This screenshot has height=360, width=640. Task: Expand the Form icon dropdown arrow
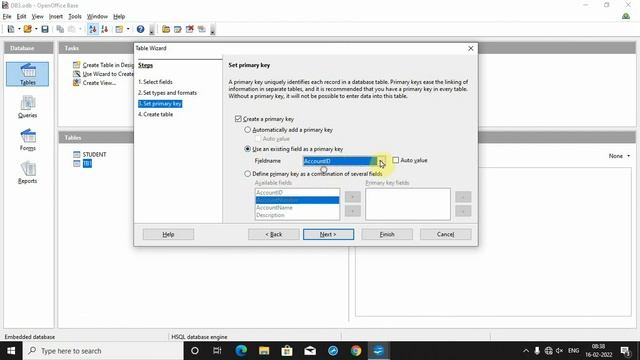click(128, 29)
